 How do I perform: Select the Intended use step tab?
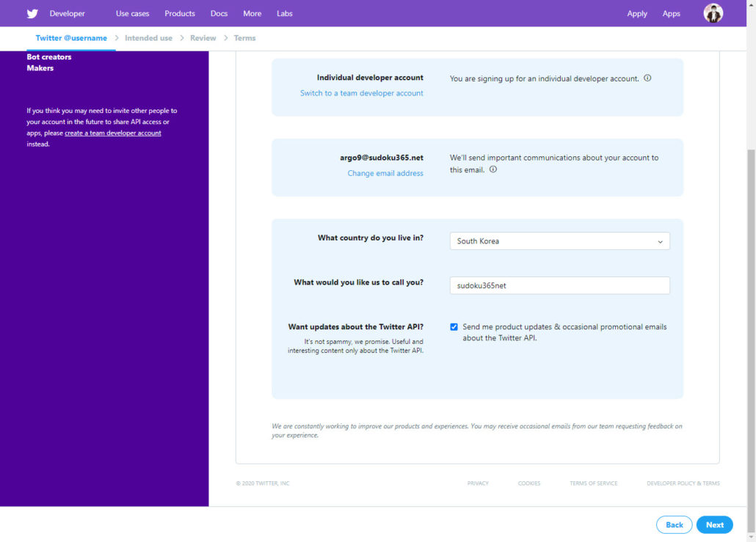148,38
